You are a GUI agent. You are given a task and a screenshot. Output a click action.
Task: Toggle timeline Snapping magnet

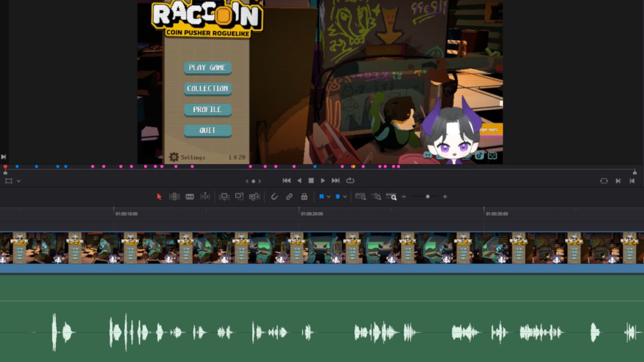274,197
